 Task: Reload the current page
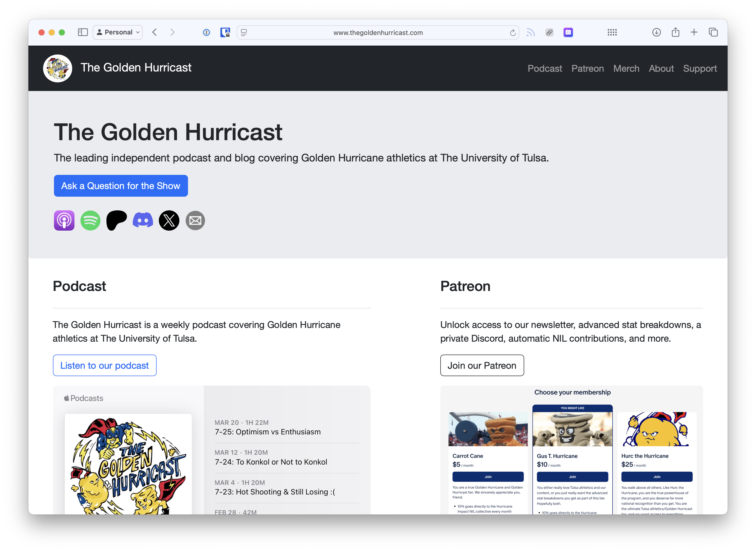(x=513, y=32)
